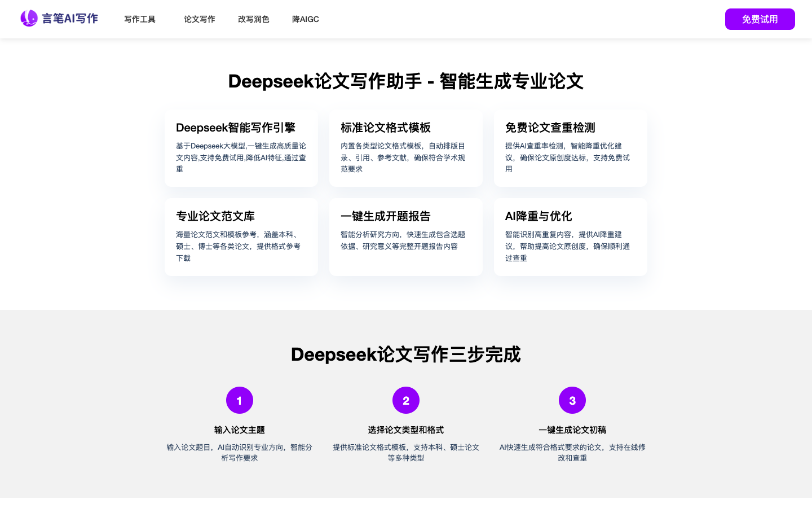
Task: Click description starting 智能分析研究方向
Action: (x=403, y=240)
